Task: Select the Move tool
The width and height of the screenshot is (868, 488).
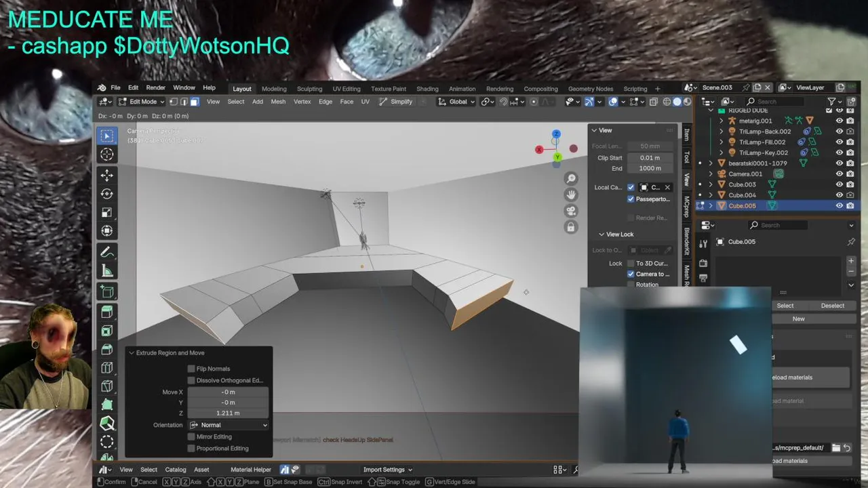Action: coord(107,176)
